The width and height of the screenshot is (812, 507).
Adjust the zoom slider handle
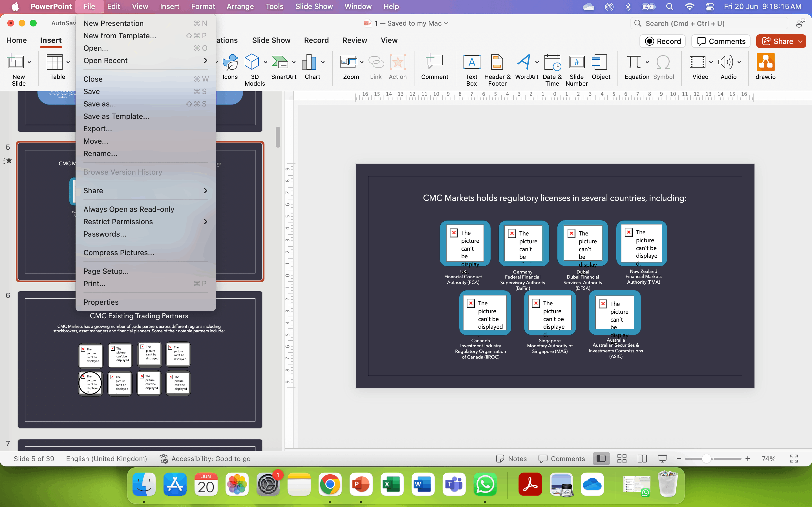coord(706,458)
